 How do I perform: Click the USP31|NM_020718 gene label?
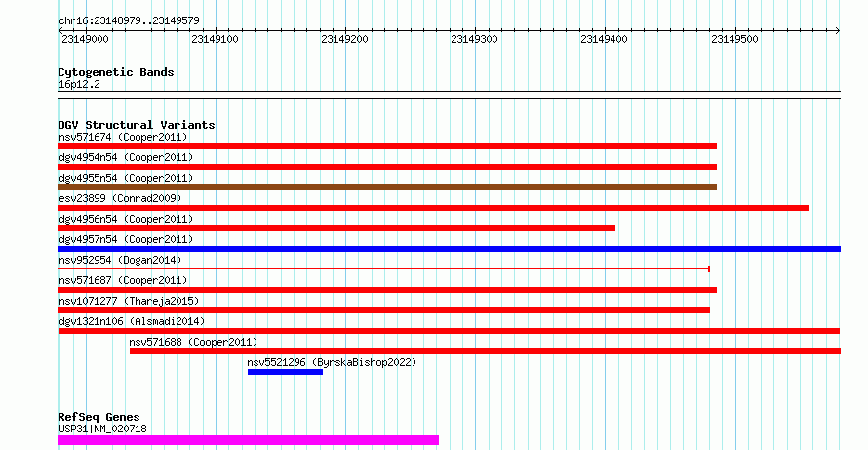pyautogui.click(x=102, y=429)
